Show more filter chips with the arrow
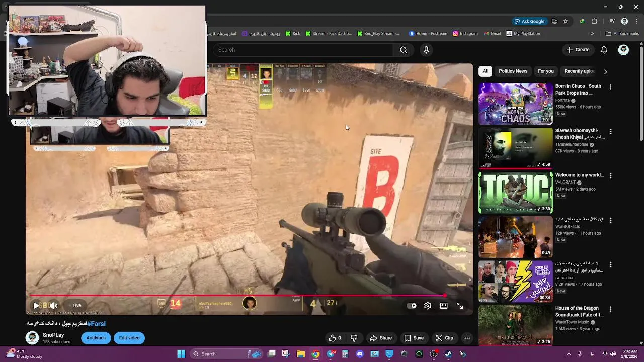This screenshot has width=644, height=362. (605, 71)
